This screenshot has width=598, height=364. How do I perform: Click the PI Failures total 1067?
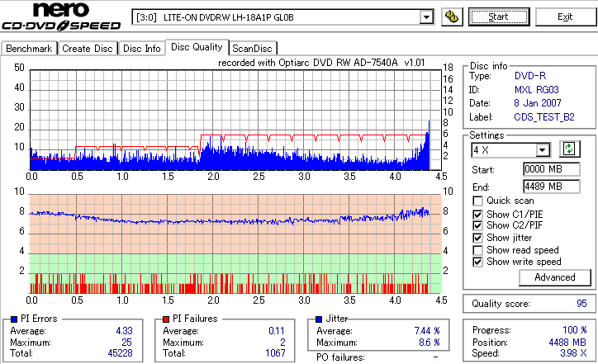[x=275, y=353]
